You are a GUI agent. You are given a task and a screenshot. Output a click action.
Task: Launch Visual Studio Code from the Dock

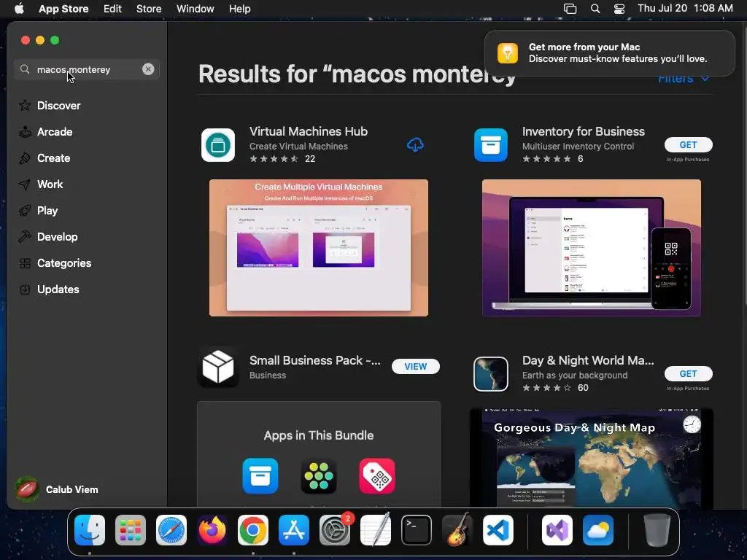pyautogui.click(x=498, y=530)
